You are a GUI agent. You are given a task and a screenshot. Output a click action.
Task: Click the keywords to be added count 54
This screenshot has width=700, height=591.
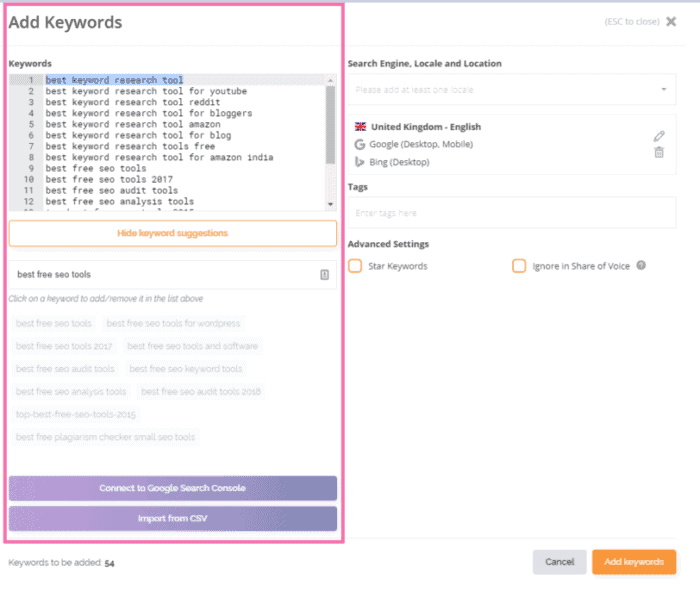point(109,563)
